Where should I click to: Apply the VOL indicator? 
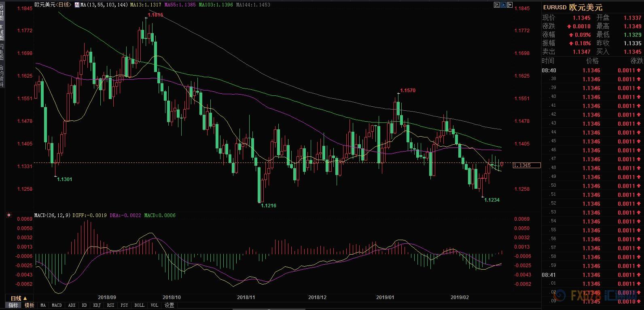(154, 305)
